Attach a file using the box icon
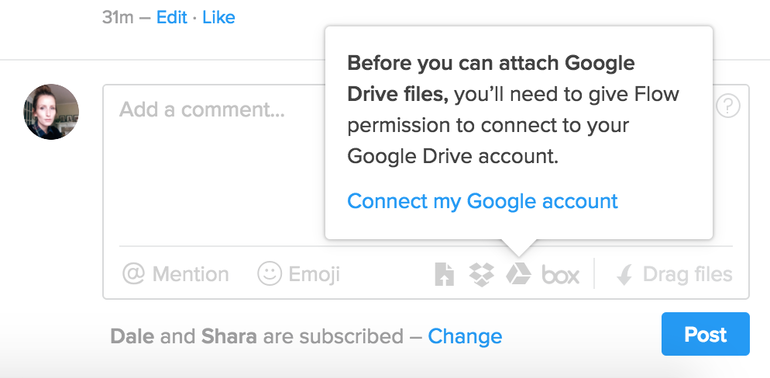 click(x=560, y=274)
